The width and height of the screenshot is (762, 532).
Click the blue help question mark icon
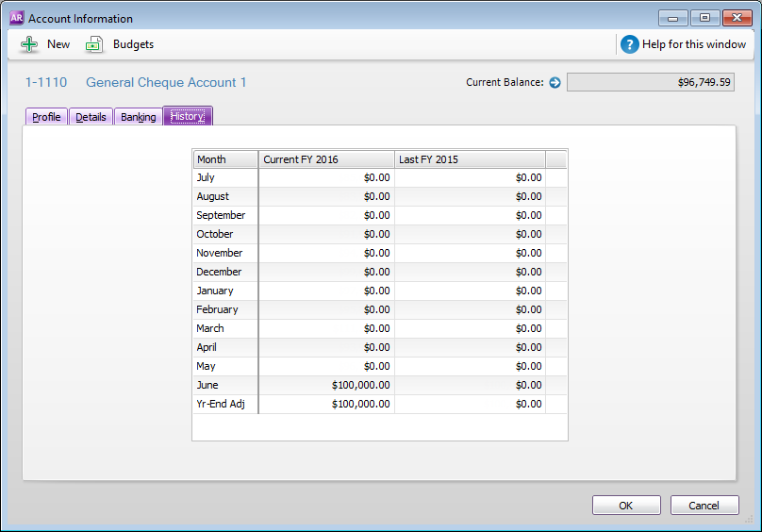[629, 44]
